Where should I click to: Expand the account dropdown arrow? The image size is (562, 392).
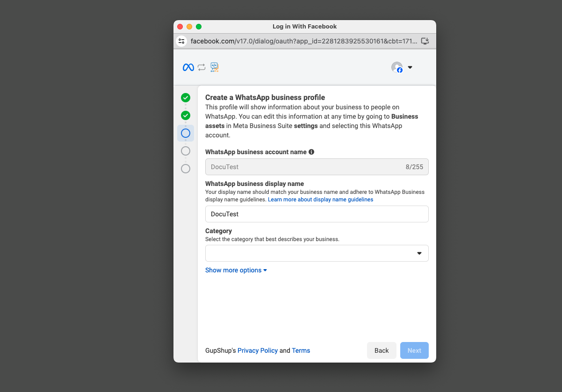click(410, 67)
